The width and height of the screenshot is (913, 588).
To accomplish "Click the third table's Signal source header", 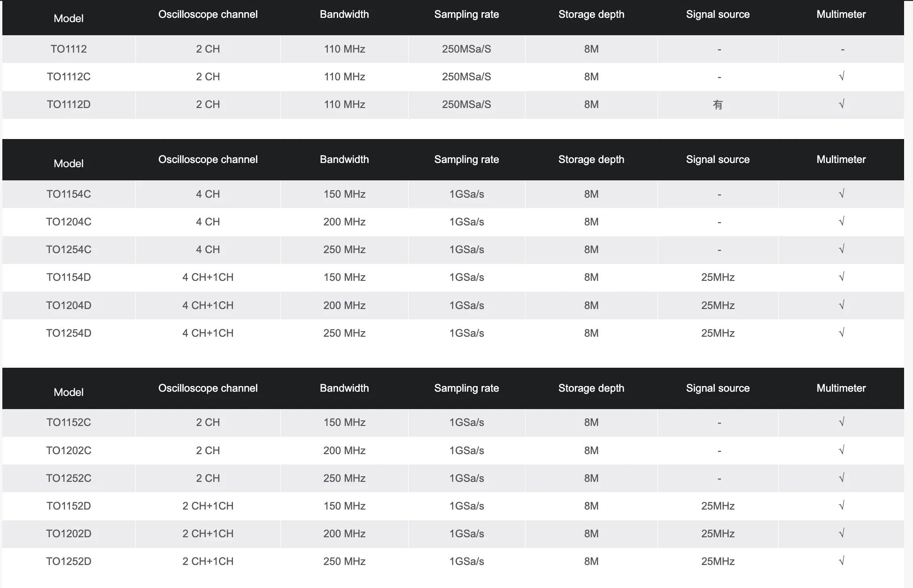I will click(718, 388).
